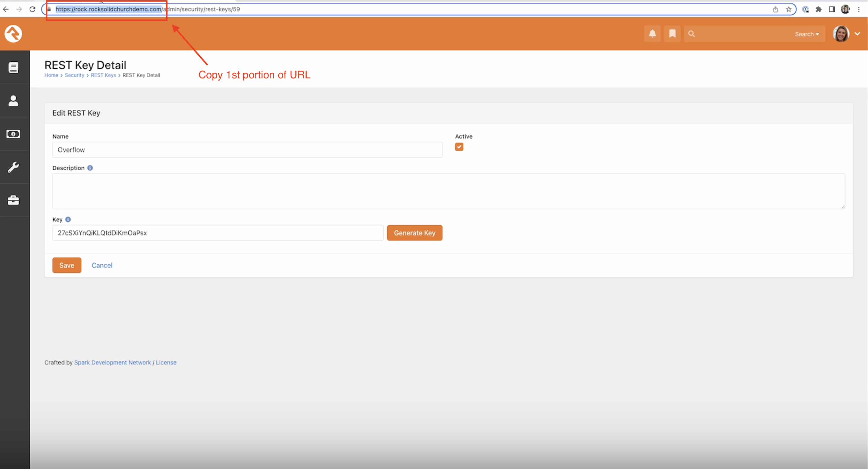Open the Admin Tools wrench sidebar icon
Screen dimensions: 868x469
(x=14, y=167)
